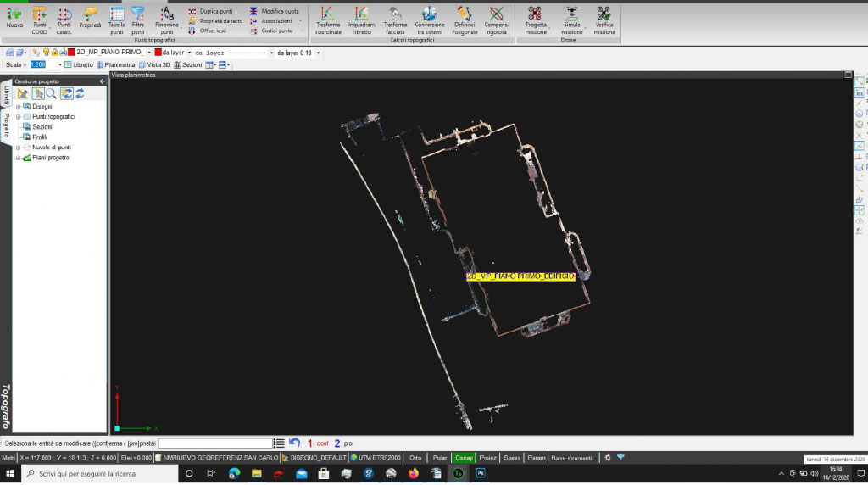Viewport: 868px width, 485px height.
Task: Launch the Progetta missione drone tool
Action: [535, 14]
